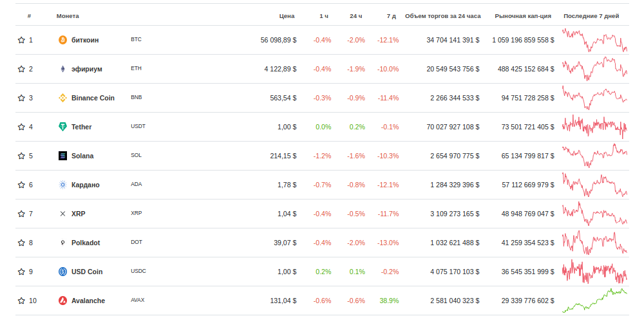The height and width of the screenshot is (316, 644).
Task: Sort table by Цена column header
Action: coord(287,16)
